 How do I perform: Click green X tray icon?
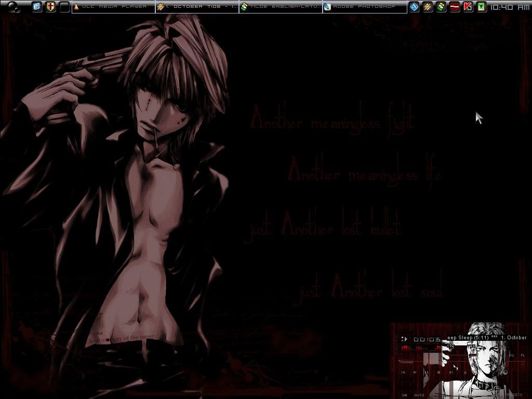point(482,6)
